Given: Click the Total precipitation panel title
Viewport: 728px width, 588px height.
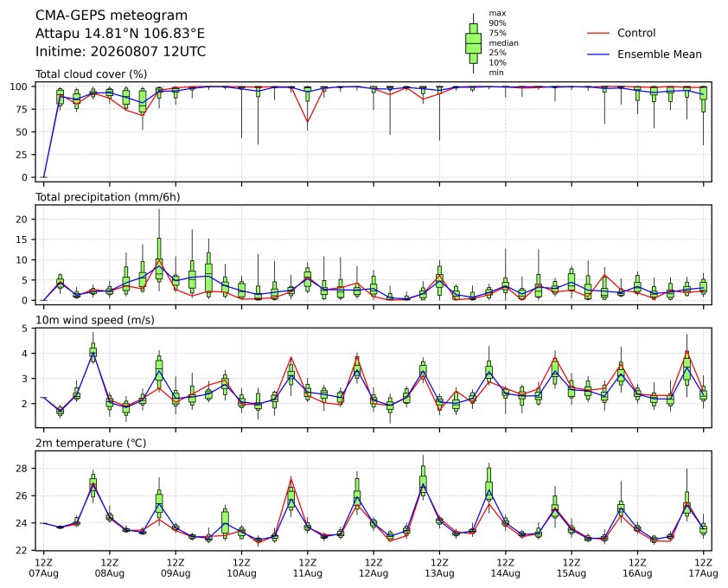Looking at the screenshot, I should 108,197.
